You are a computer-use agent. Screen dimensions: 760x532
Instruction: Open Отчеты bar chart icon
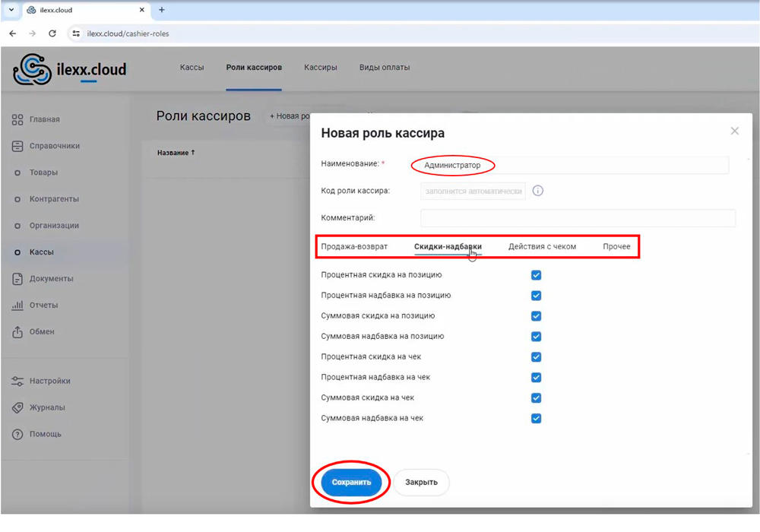click(17, 306)
